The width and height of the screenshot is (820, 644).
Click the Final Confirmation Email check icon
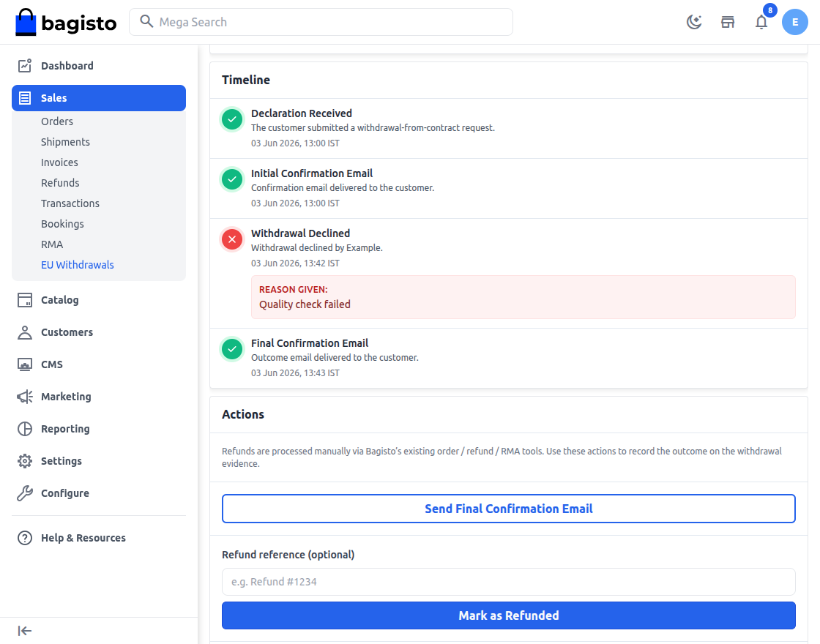pyautogui.click(x=232, y=349)
